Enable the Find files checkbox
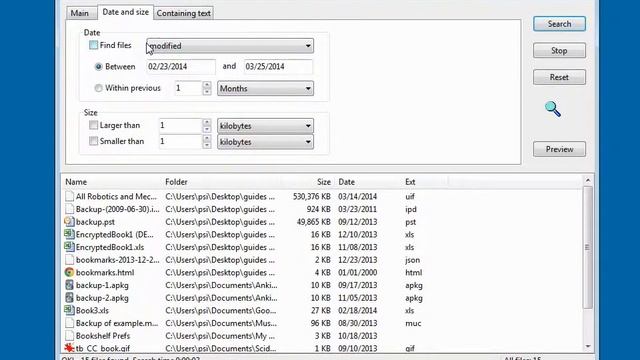640x360 pixels. pos(93,45)
